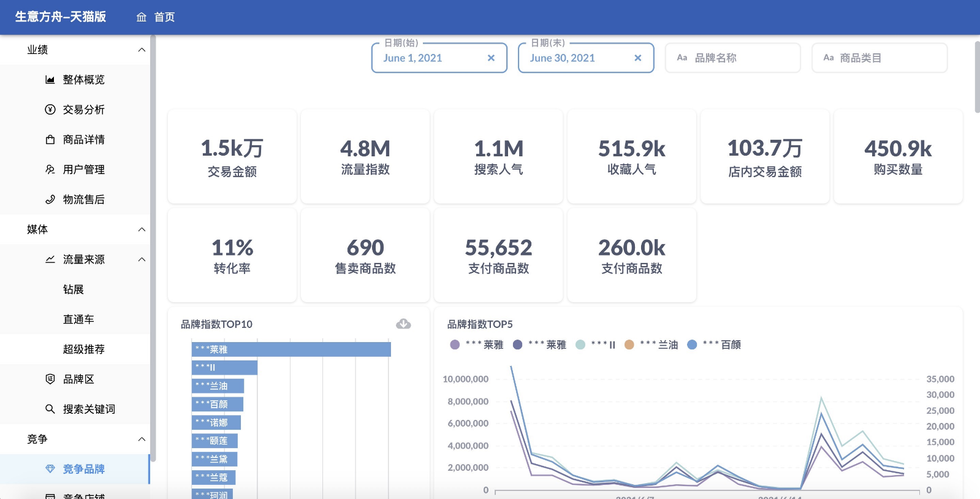Click the ***II bar in TOP10 chart

pyautogui.click(x=224, y=368)
